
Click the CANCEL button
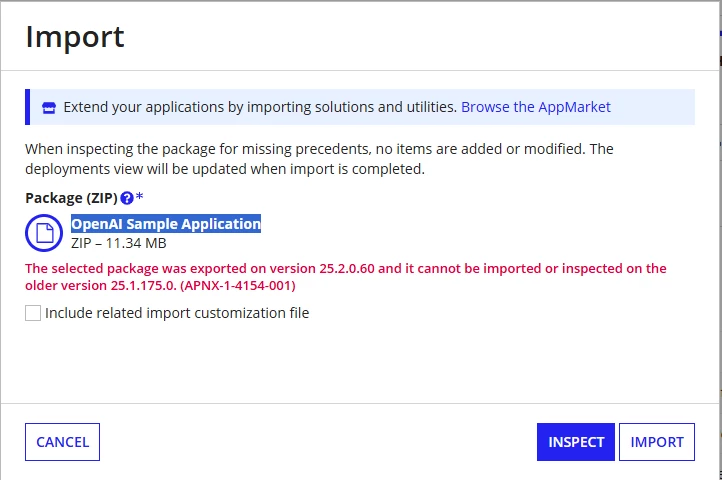(x=62, y=442)
